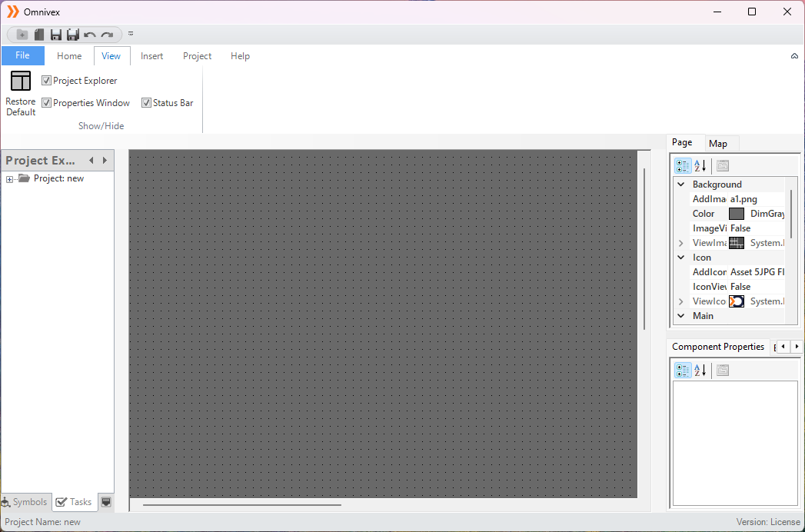Click the Restore Default layout icon

pyautogui.click(x=21, y=81)
